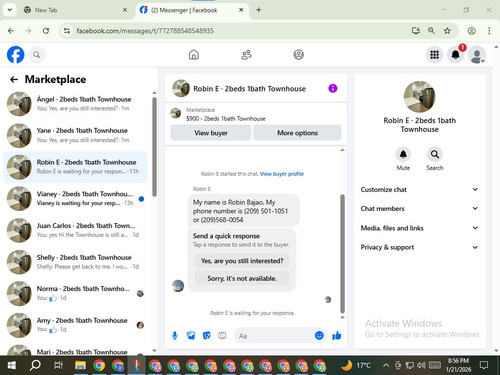
Task: Open Windows taskbar search
Action: click(x=35, y=365)
